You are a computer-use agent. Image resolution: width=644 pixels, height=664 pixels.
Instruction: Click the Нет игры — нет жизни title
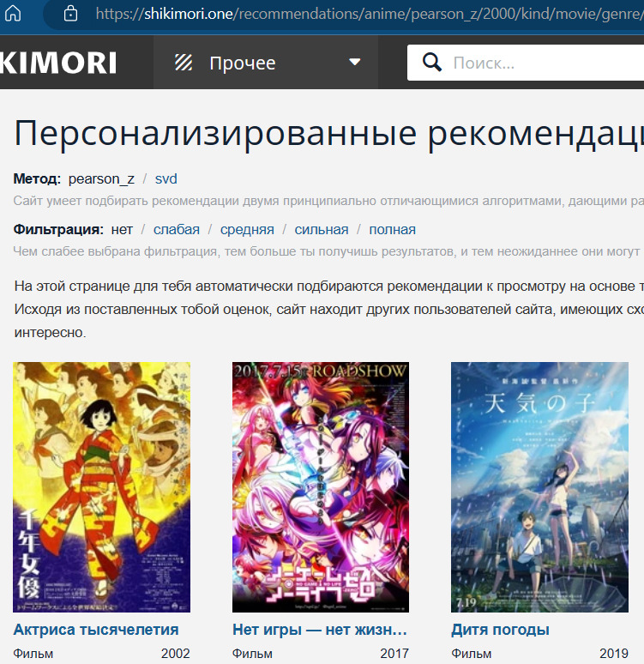[319, 630]
